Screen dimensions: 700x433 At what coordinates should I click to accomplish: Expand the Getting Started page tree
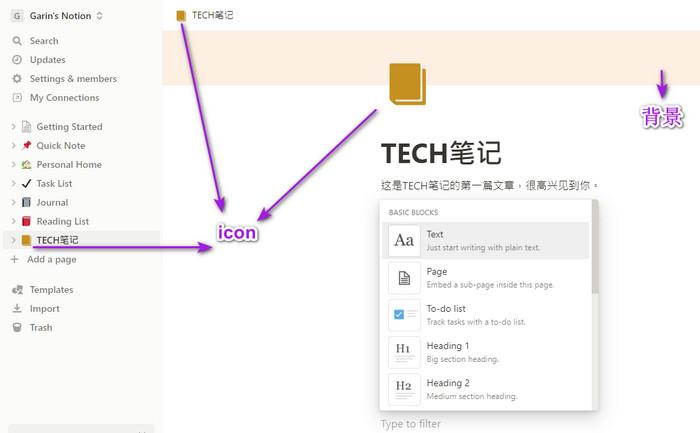(13, 127)
